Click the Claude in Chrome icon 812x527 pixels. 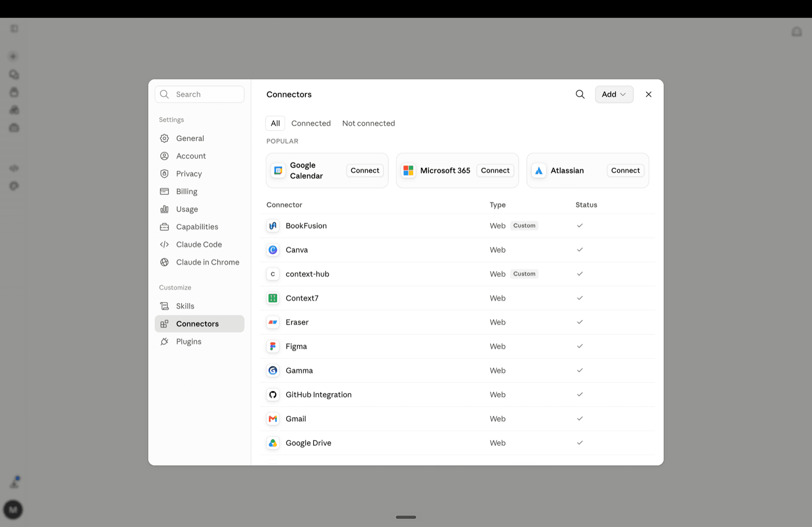[164, 262]
